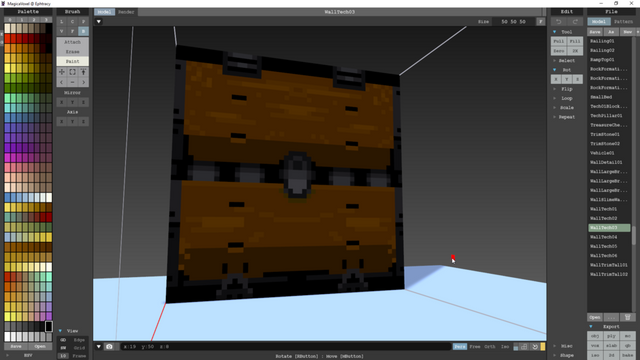Click the Full tool button
Image resolution: width=640 pixels, height=360 pixels.
click(x=558, y=41)
